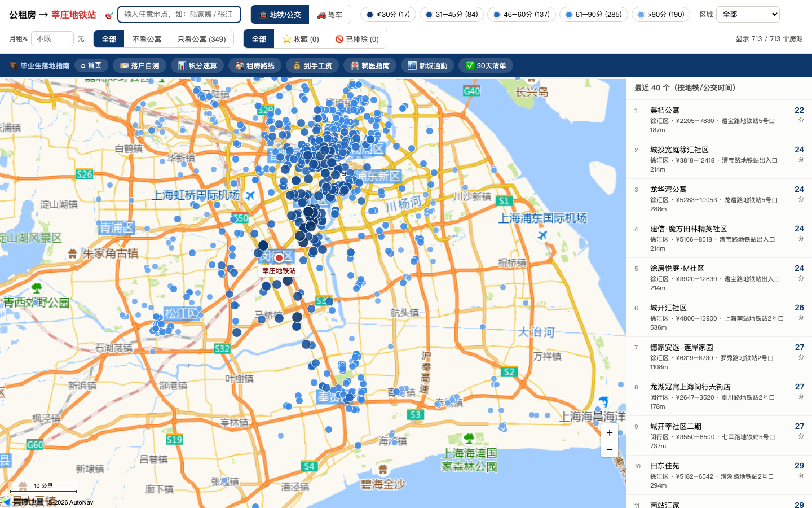812x508 pixels.
Task: Zoom out on the map
Action: [610, 449]
